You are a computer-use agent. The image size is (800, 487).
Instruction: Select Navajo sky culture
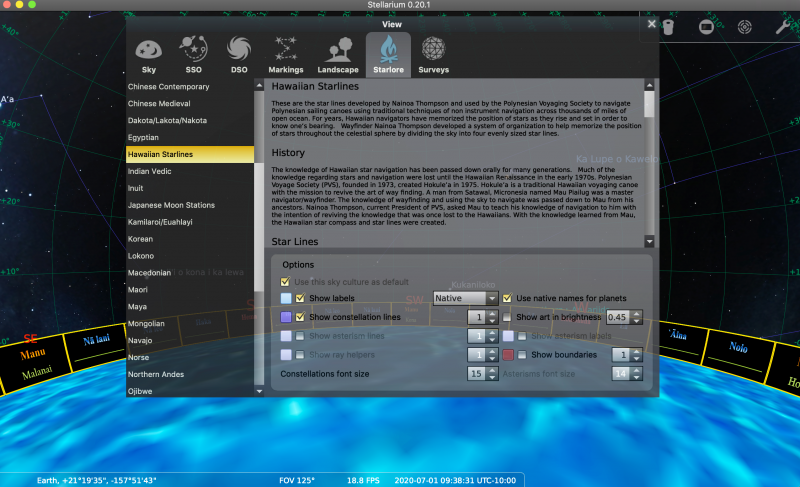190,340
